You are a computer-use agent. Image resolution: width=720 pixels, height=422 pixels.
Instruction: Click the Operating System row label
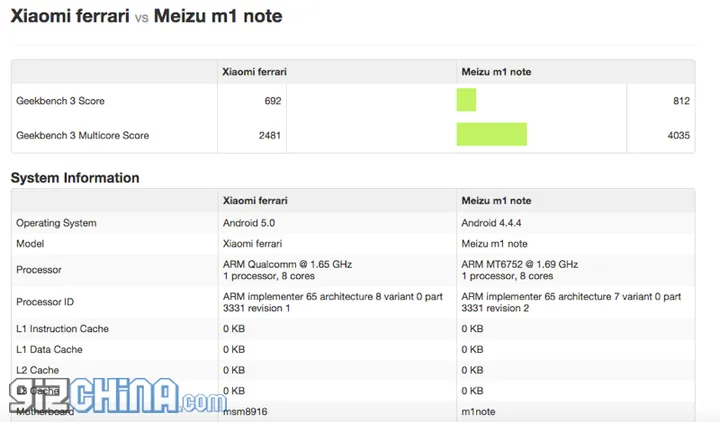tap(56, 223)
